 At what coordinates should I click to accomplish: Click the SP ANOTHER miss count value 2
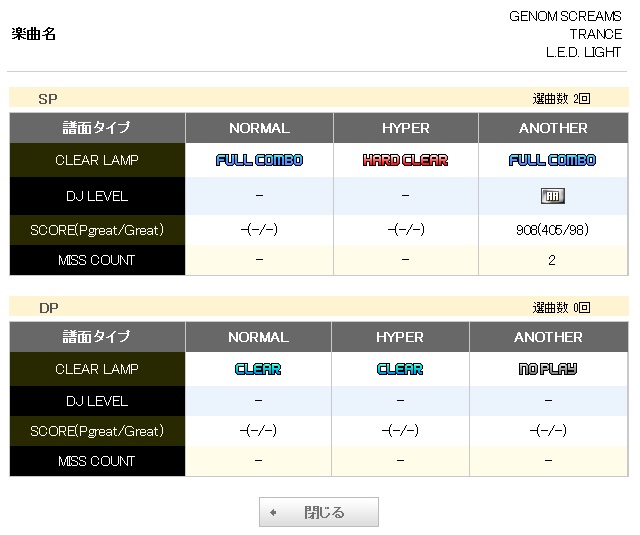[x=552, y=260]
